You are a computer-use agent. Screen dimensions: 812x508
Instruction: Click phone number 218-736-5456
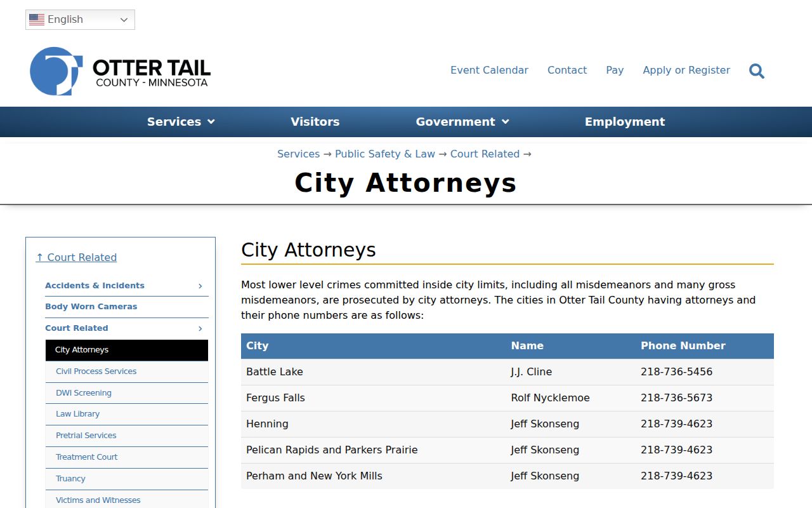tap(676, 372)
